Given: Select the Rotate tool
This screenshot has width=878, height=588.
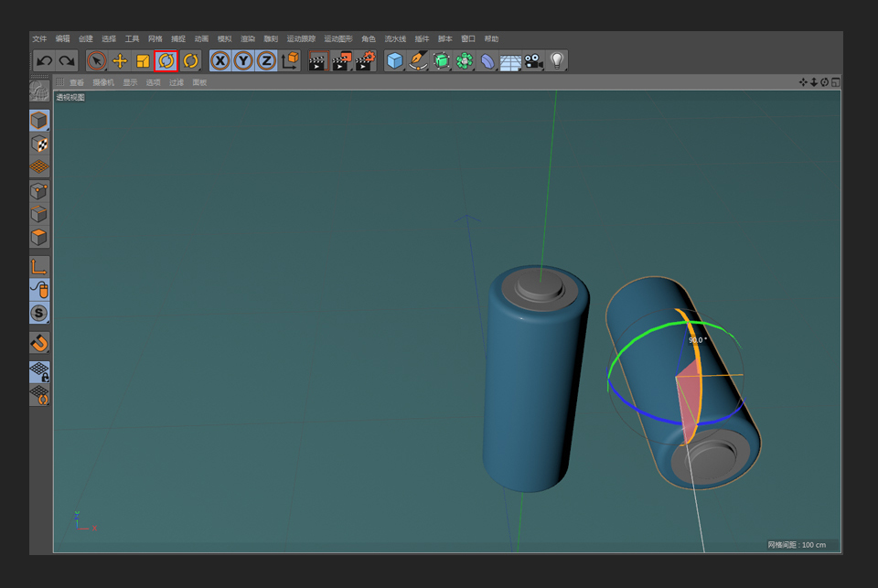Looking at the screenshot, I should click(166, 60).
